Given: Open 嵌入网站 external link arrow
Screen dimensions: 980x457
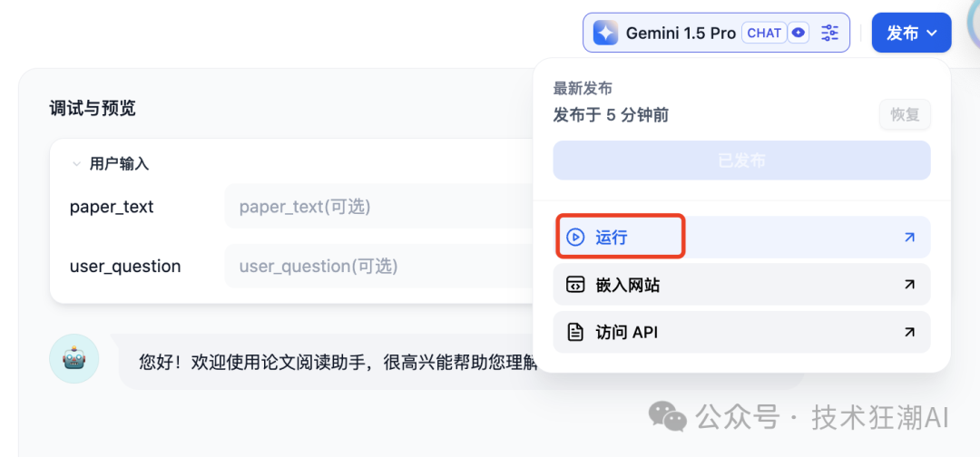Looking at the screenshot, I should tap(909, 285).
